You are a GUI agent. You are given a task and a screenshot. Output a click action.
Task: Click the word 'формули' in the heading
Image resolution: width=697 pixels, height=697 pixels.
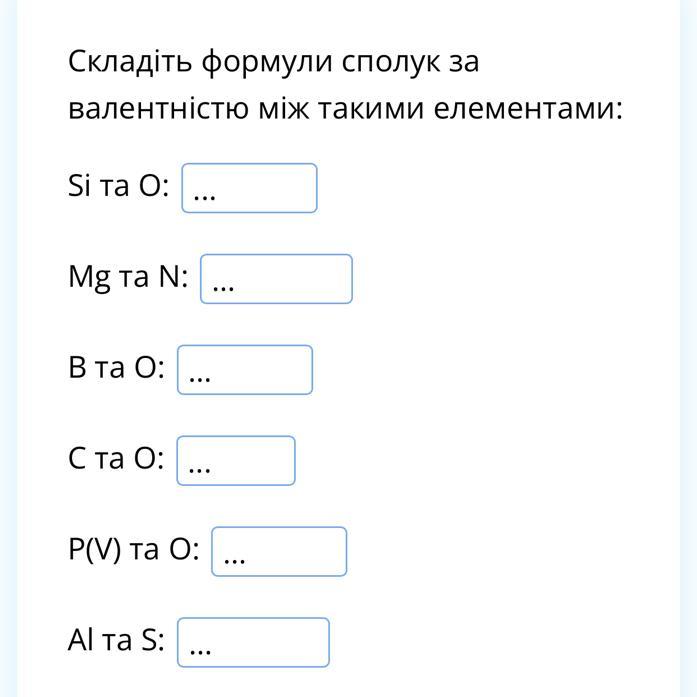265,62
